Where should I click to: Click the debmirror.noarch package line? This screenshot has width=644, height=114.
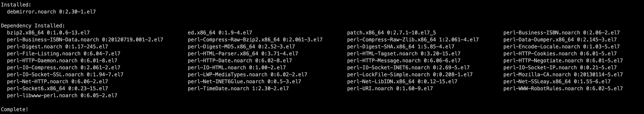51,12
